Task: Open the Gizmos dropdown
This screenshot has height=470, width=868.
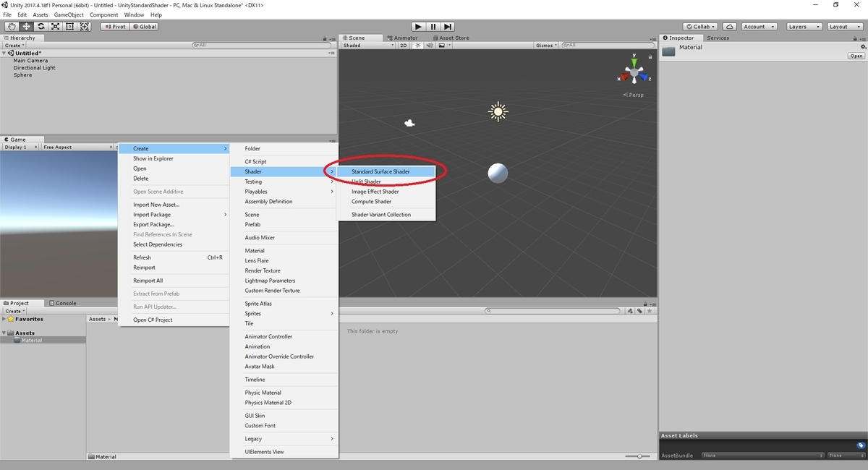Action: 546,45
